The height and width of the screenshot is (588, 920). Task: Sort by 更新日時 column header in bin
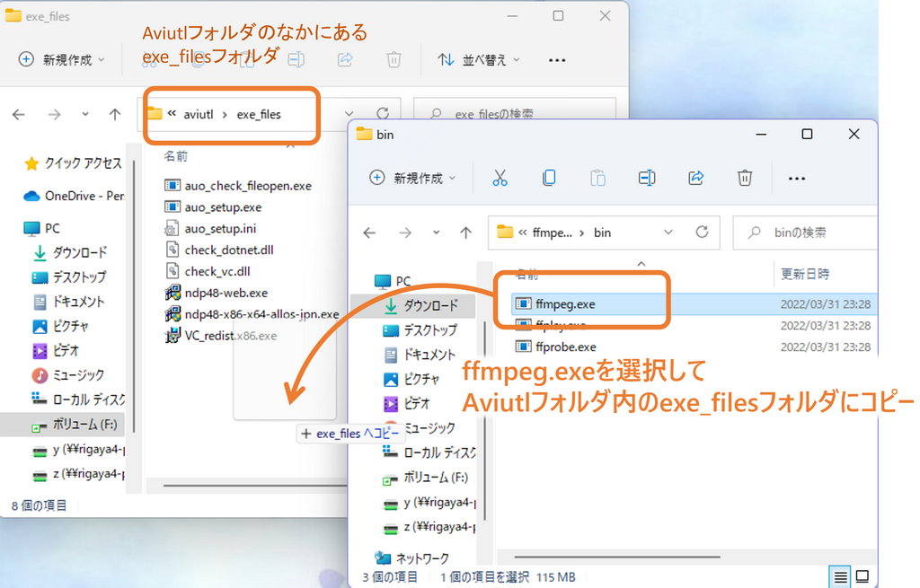pyautogui.click(x=805, y=274)
